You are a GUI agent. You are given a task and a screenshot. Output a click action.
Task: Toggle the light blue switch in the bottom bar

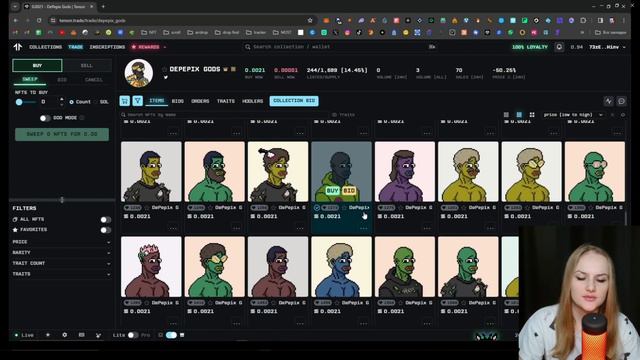[x=171, y=335]
